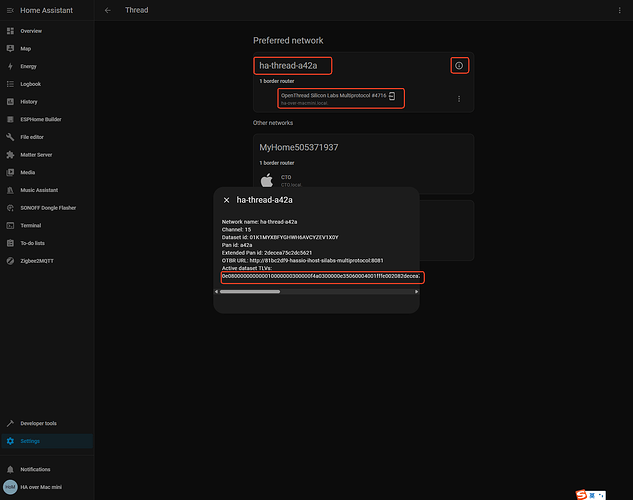Click the MyHome505371937 network title
Viewport: 633px width, 500px height.
(x=299, y=148)
